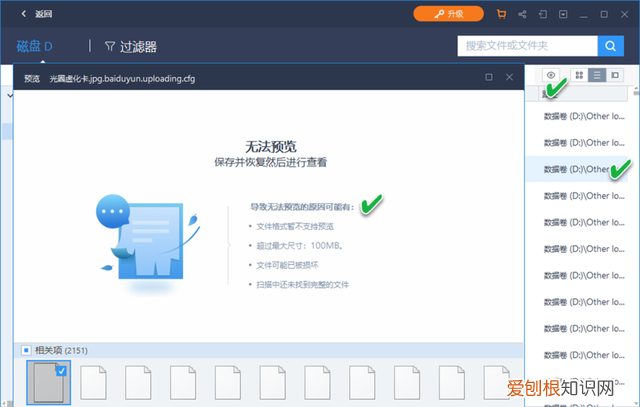Close the preview dialog
Image resolution: width=640 pixels, height=407 pixels.
click(510, 77)
